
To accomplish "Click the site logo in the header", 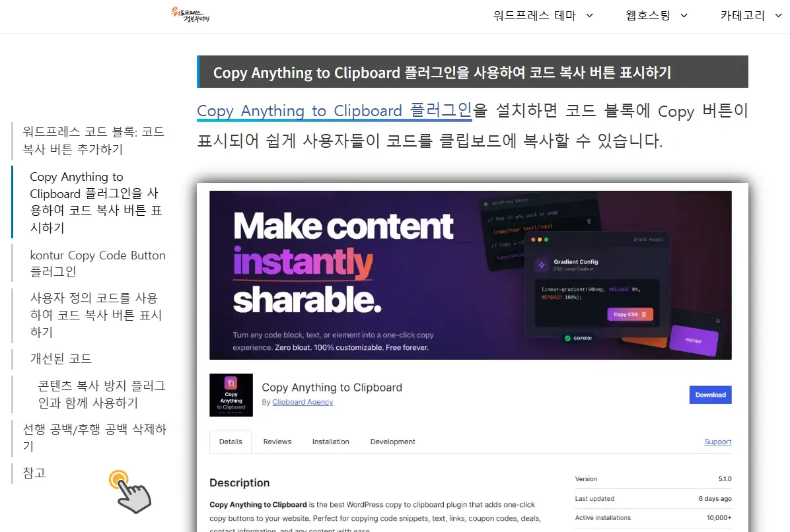I will 190,15.
